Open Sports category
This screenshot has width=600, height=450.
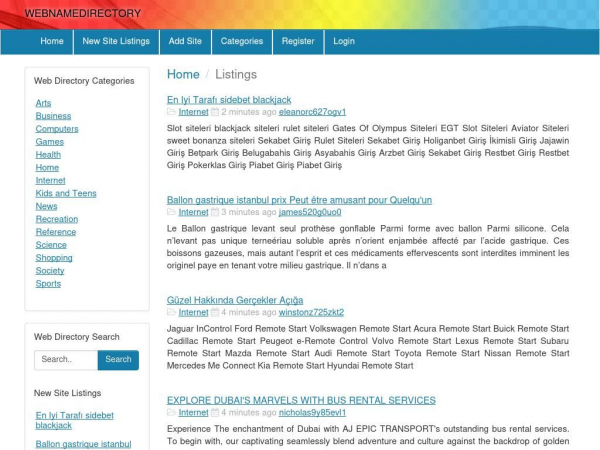(x=48, y=284)
